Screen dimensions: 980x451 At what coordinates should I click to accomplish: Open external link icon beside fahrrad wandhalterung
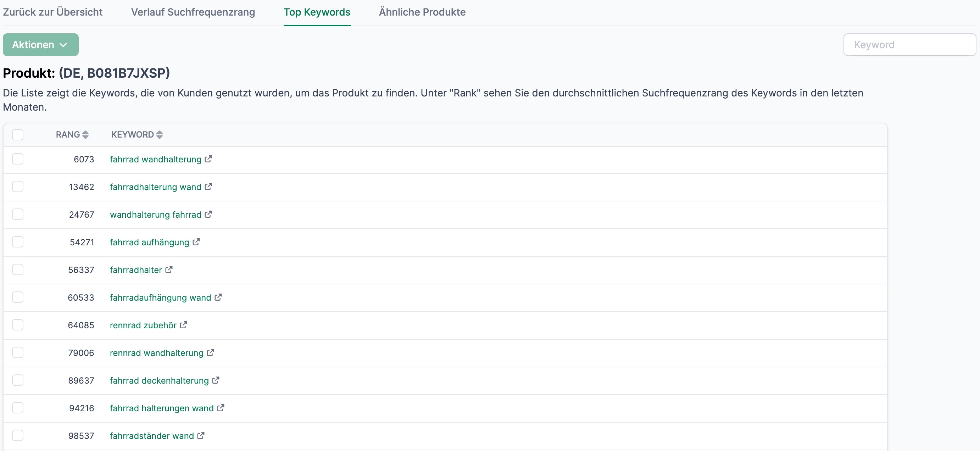pyautogui.click(x=208, y=159)
